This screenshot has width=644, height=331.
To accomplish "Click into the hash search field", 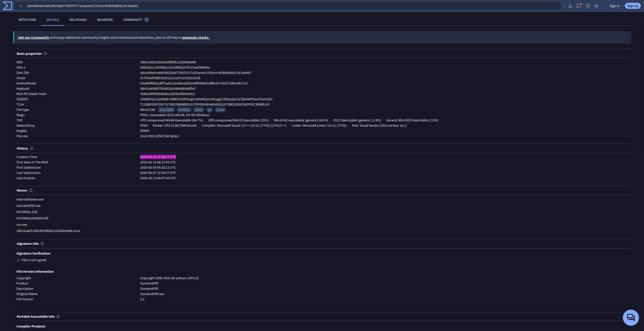I will pos(288,6).
